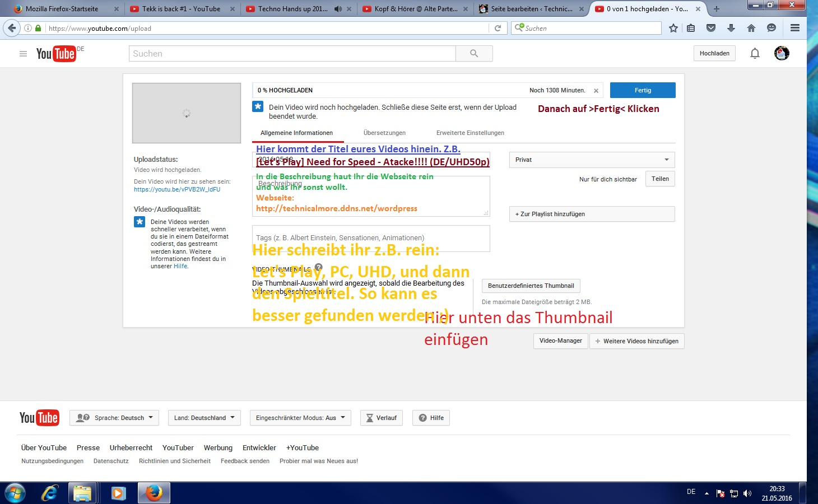Viewport: 818px width, 504px height.
Task: Cancel upload with the X icon
Action: [596, 91]
